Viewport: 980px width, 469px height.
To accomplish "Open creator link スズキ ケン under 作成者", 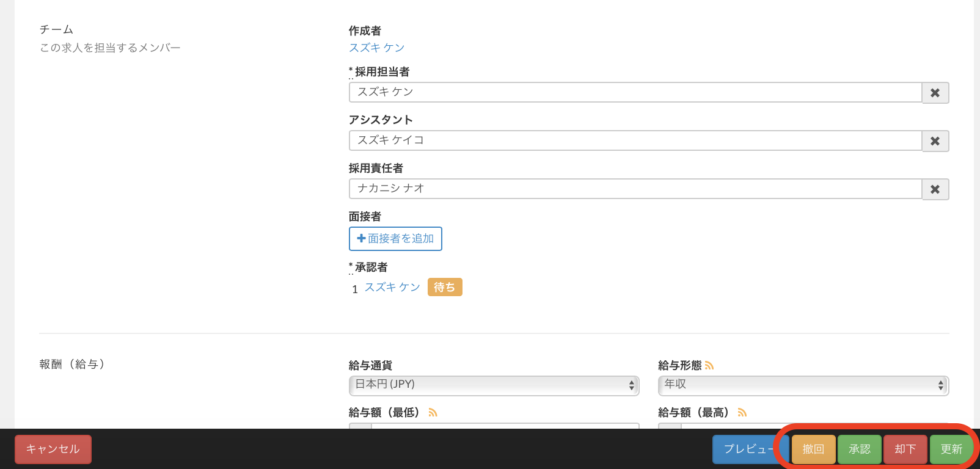I will click(x=376, y=48).
